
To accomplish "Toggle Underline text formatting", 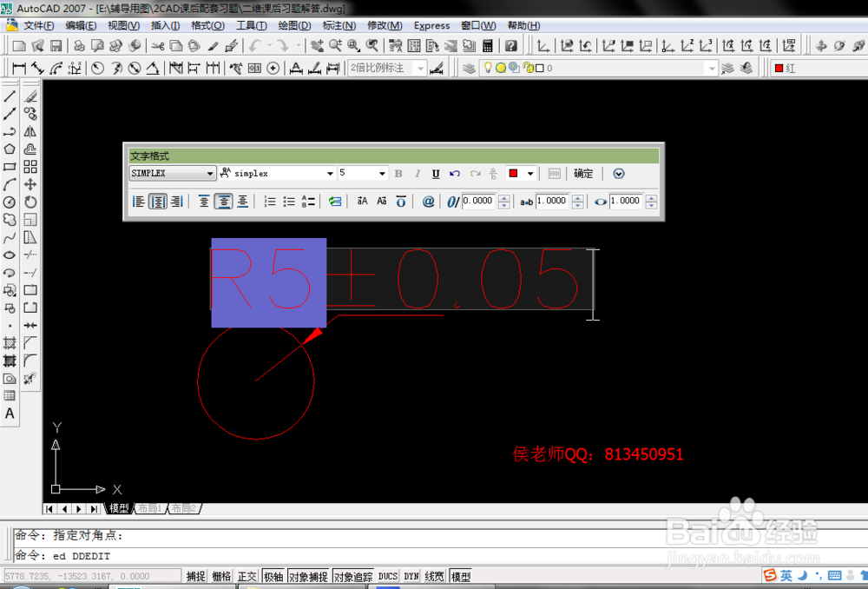I will click(x=436, y=174).
